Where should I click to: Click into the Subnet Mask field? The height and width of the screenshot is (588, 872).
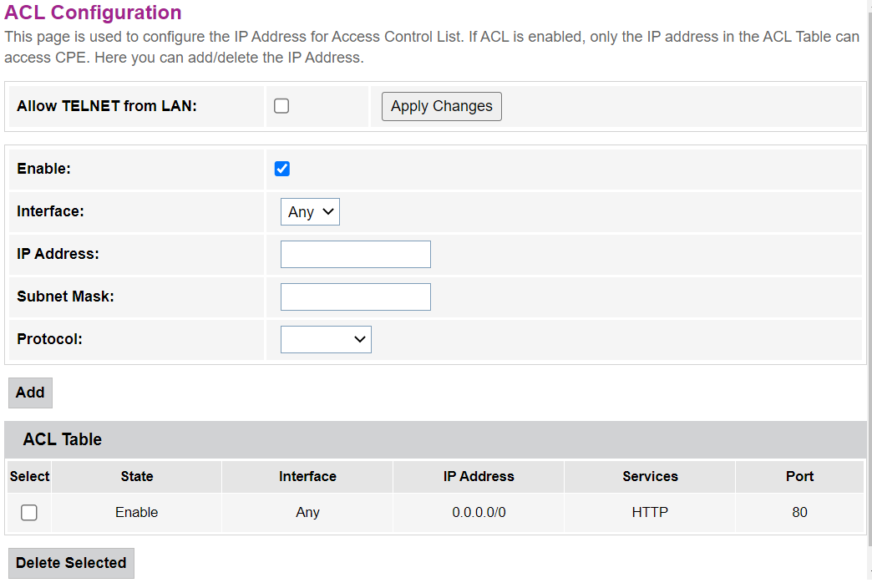pyautogui.click(x=355, y=297)
